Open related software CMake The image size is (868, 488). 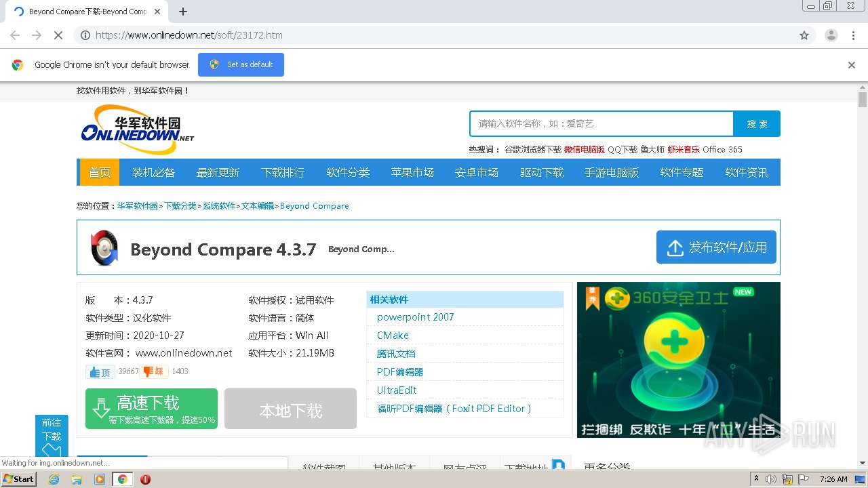click(393, 335)
